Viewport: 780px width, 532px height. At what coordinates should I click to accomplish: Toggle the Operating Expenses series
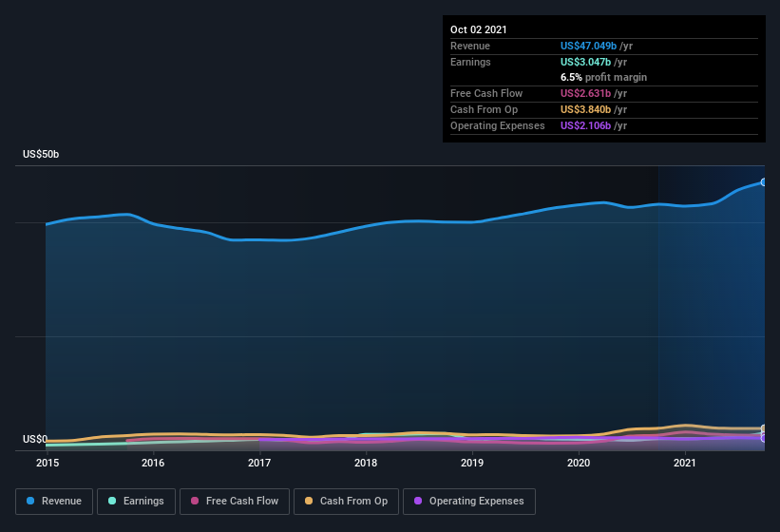click(x=469, y=502)
